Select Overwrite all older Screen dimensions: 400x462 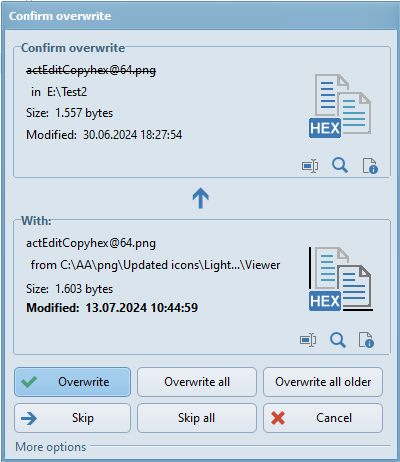[x=323, y=382]
